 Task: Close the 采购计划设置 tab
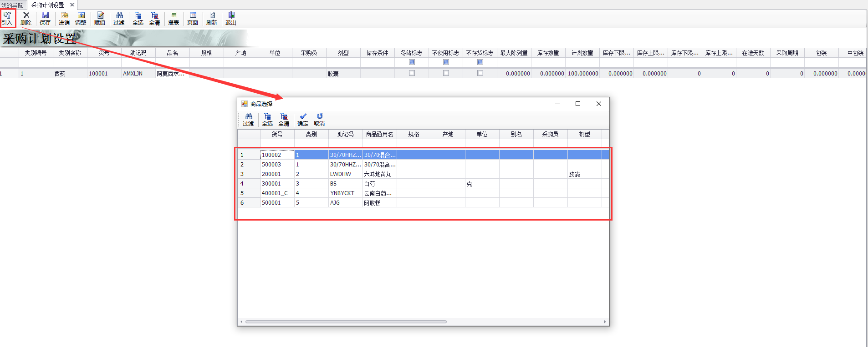[72, 5]
